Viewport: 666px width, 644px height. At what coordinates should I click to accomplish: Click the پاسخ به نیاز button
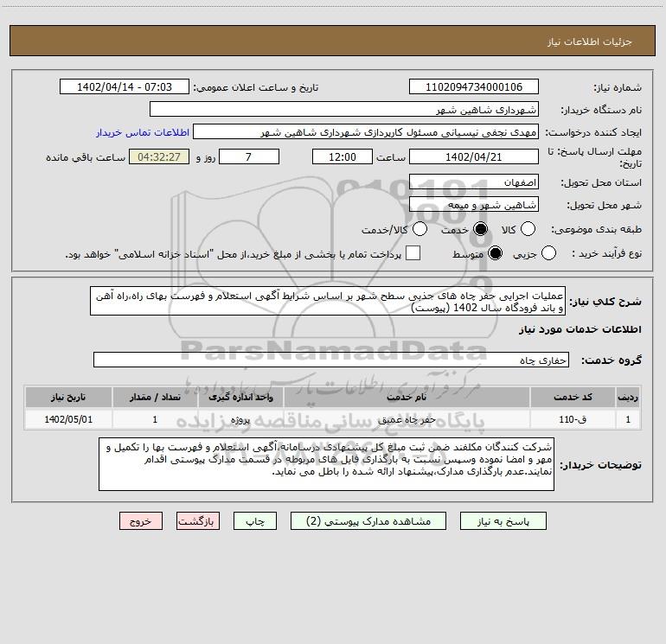pyautogui.click(x=503, y=521)
